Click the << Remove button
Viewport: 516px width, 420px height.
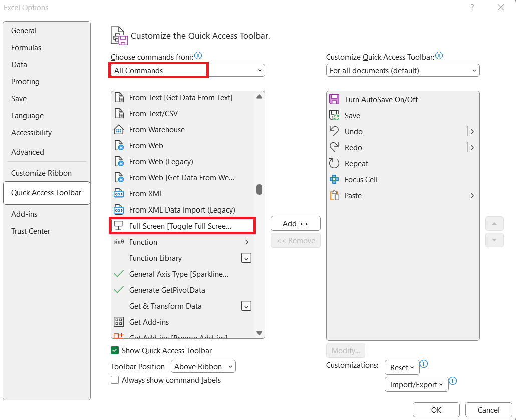pos(296,240)
